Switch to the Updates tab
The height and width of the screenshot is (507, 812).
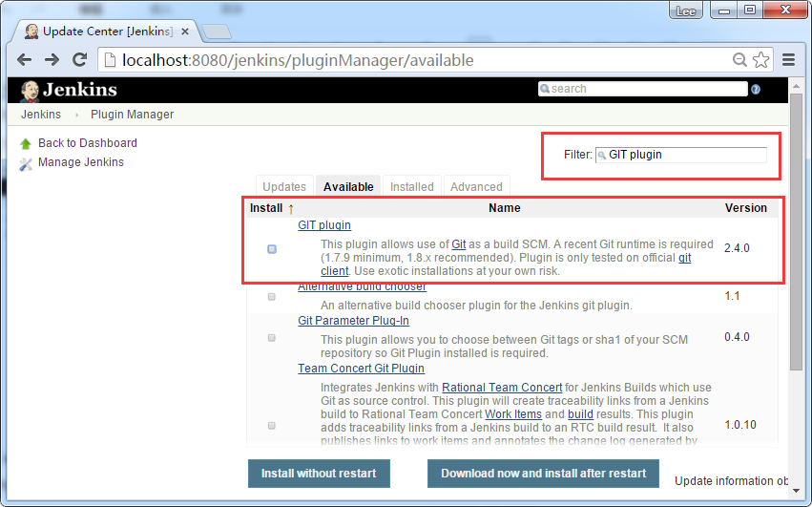(284, 187)
